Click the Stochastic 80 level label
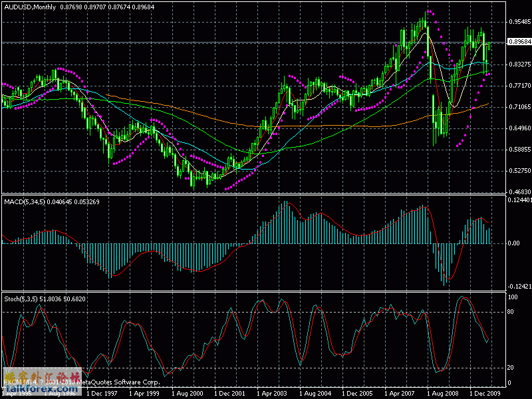Viewport: 532px width, 399px height. 510,312
